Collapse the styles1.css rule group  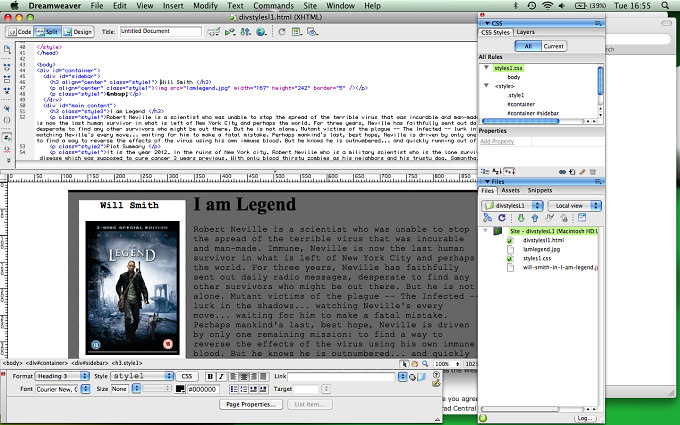coord(487,68)
